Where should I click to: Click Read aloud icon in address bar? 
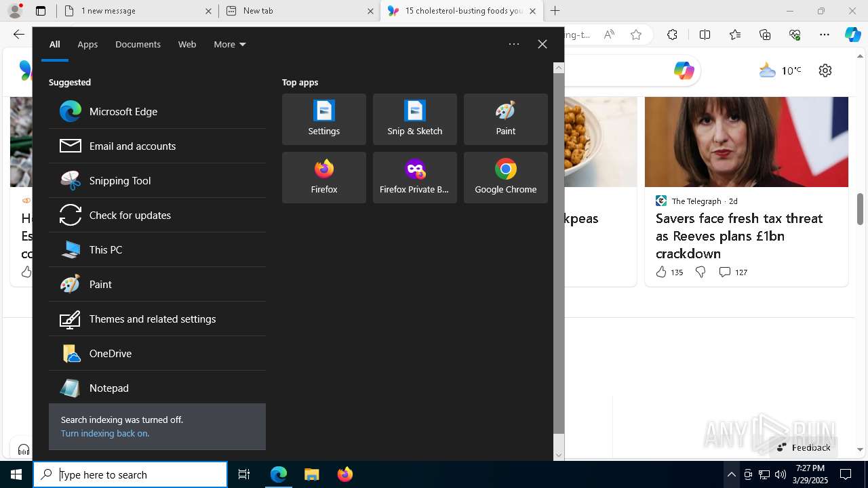(609, 35)
